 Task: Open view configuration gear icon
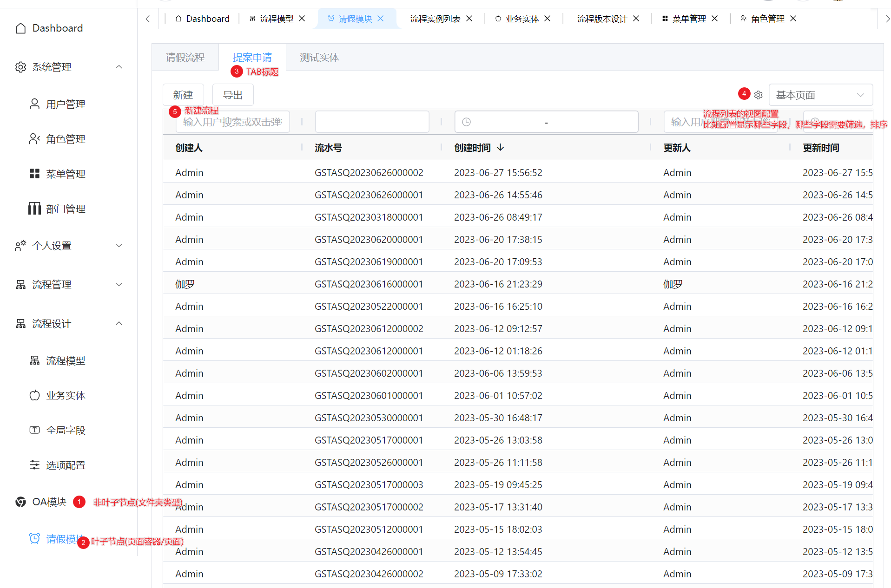point(758,95)
